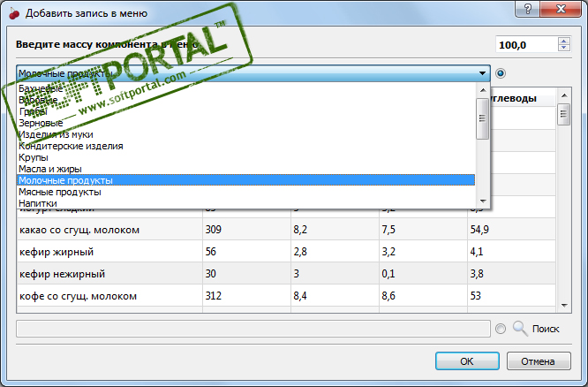Collapse the category dropdown via its arrow
This screenshot has height=387, width=588.
482,74
